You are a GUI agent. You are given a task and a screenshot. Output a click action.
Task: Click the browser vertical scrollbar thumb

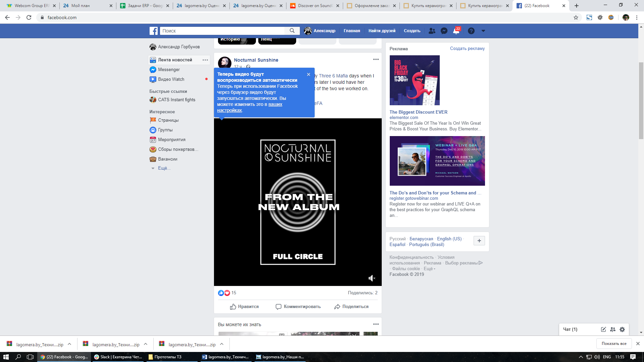pyautogui.click(x=641, y=101)
